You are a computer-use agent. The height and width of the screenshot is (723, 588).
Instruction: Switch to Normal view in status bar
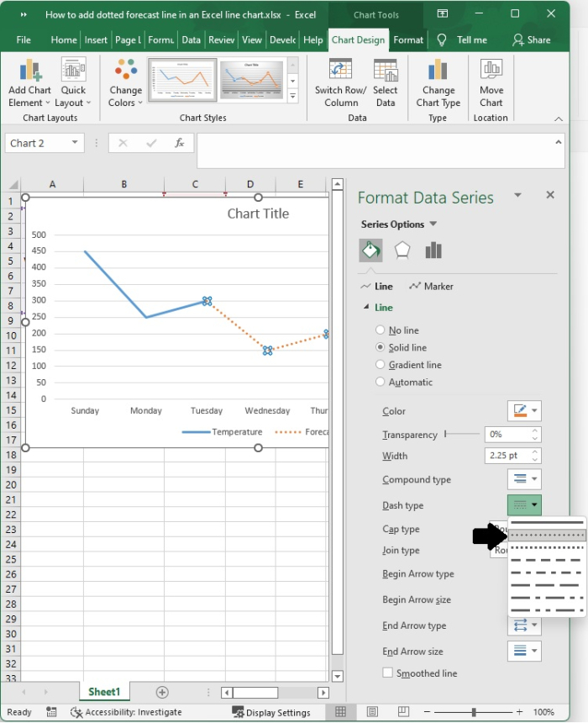340,712
